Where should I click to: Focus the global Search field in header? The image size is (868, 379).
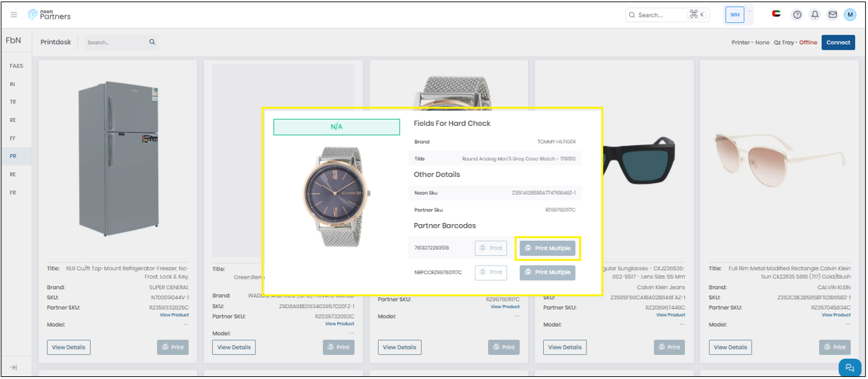click(661, 15)
